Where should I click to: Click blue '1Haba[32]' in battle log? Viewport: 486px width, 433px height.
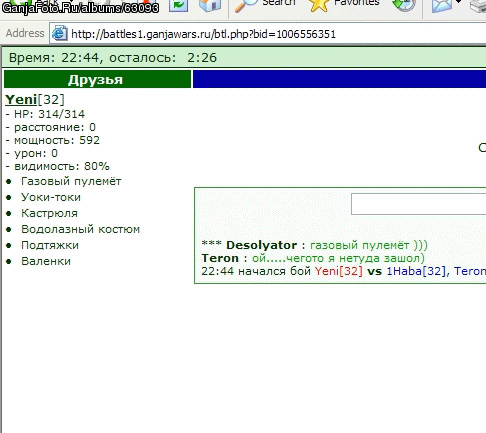416,271
